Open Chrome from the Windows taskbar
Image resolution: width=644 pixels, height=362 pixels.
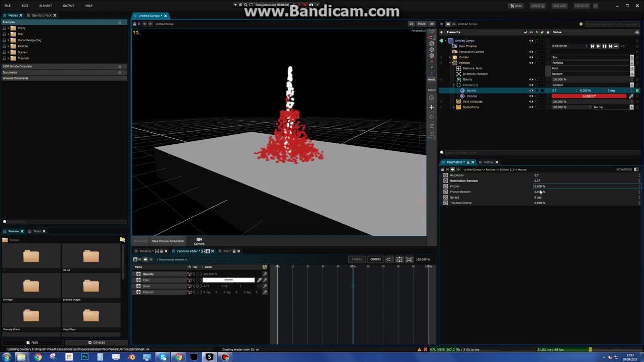(x=38, y=357)
